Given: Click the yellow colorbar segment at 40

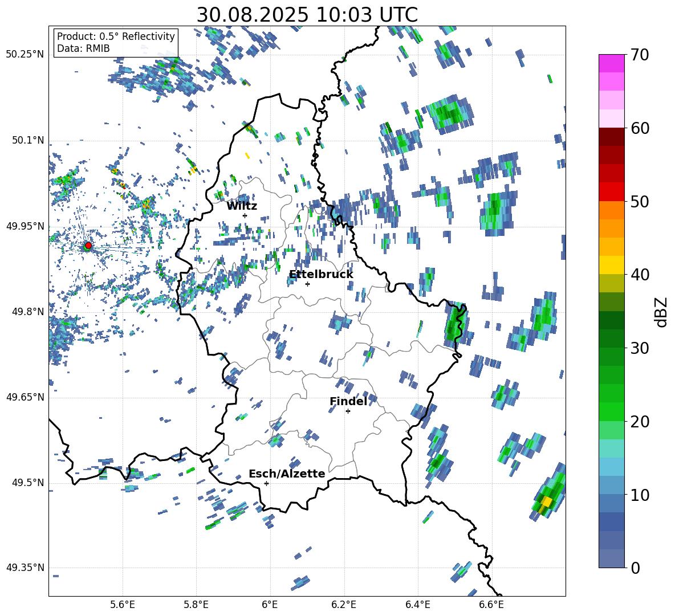Looking at the screenshot, I should point(611,265).
